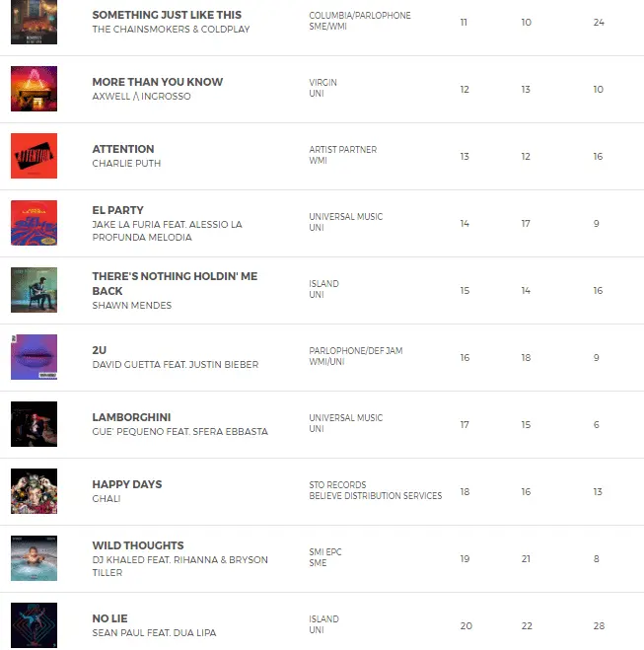Viewport: 644px width, 650px height.
Task: Select the Lamborghini album thumbnail
Action: tap(34, 424)
